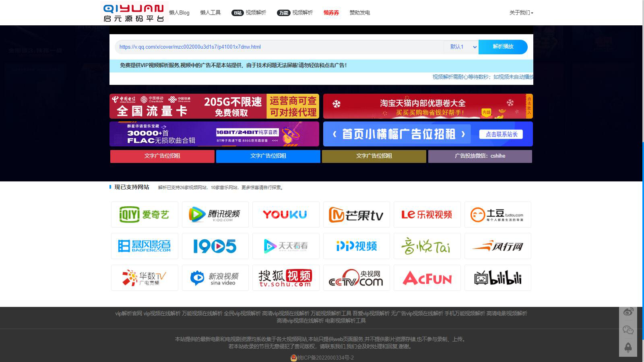Select the Tencent Video logo tile
The height and width of the screenshot is (362, 644).
[x=215, y=215]
